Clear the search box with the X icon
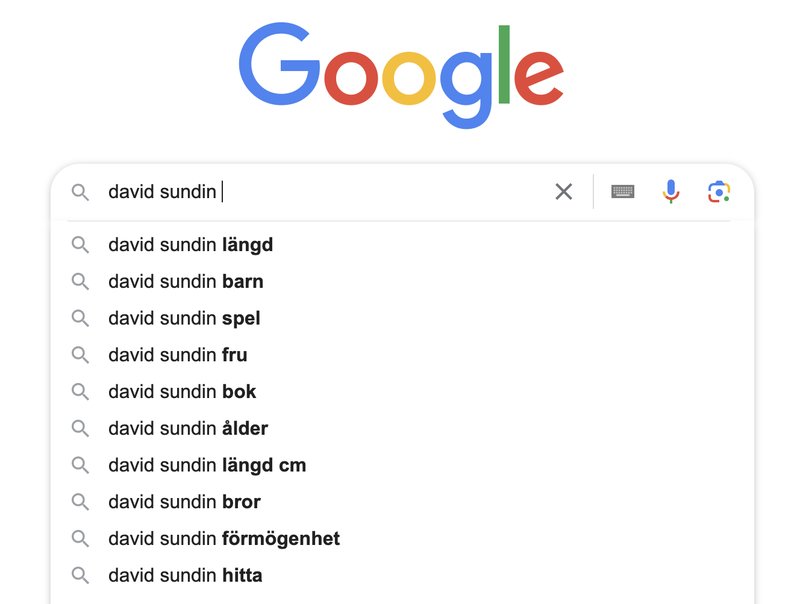 coord(563,192)
